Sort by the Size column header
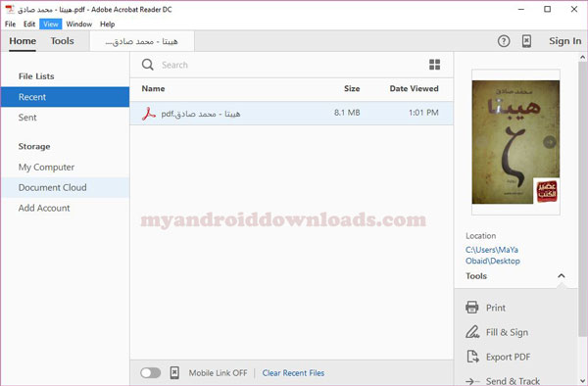Viewport: 588px width, 386px height. 352,89
